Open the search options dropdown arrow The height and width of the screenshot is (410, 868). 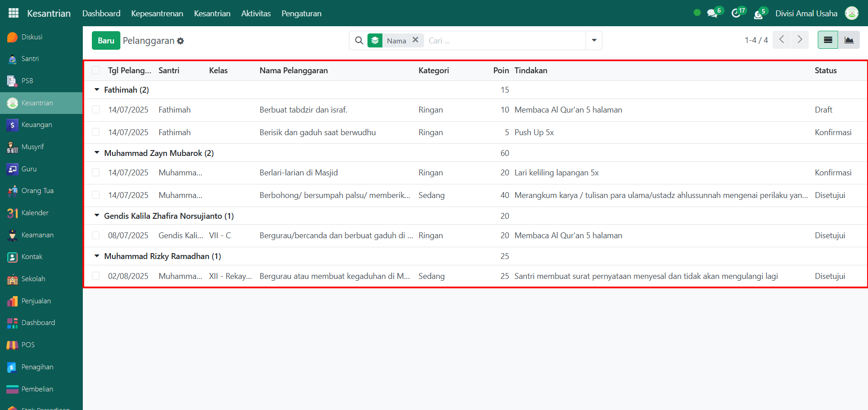(594, 40)
